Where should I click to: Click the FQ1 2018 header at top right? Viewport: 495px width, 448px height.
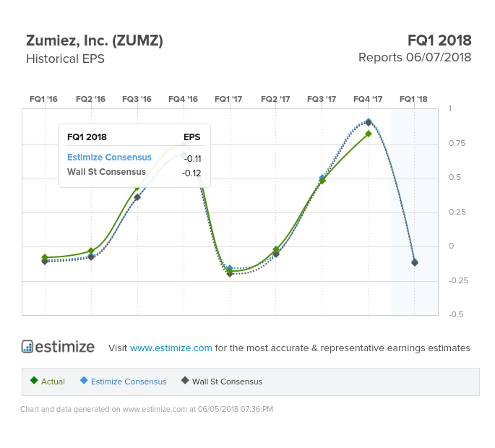439,40
